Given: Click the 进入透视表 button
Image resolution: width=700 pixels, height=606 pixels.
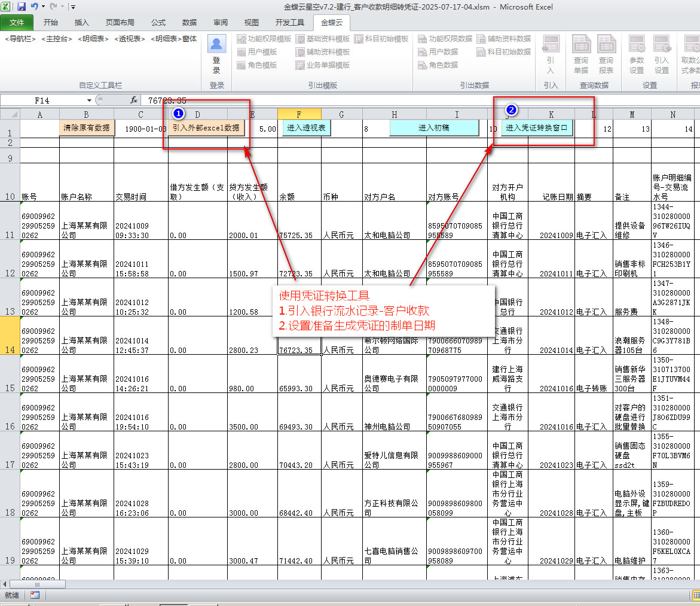Looking at the screenshot, I should point(306,128).
